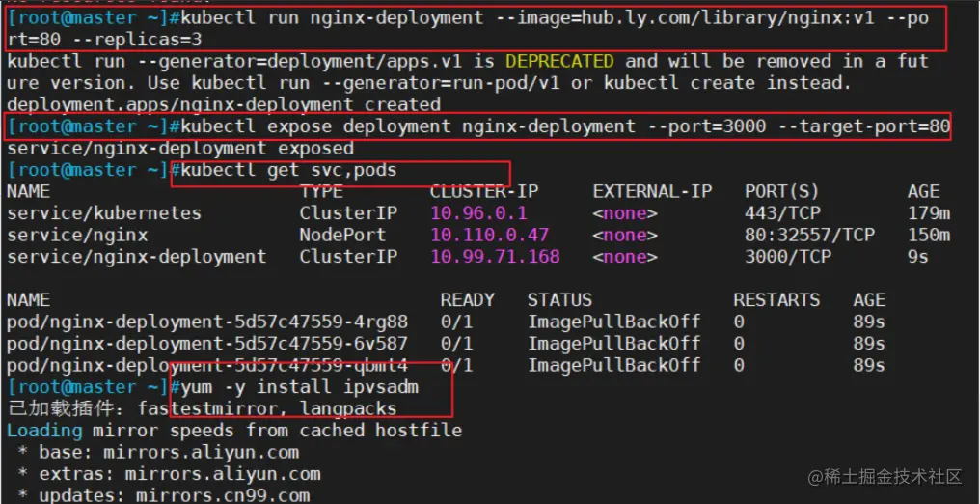
Task: Click the yellow DEPRECATED word
Action: tap(559, 61)
